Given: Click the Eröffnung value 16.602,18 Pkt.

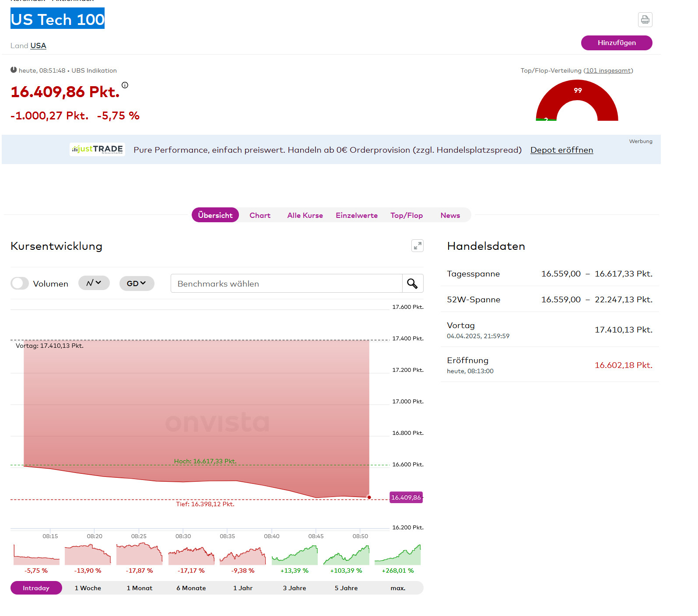Looking at the screenshot, I should click(x=623, y=365).
